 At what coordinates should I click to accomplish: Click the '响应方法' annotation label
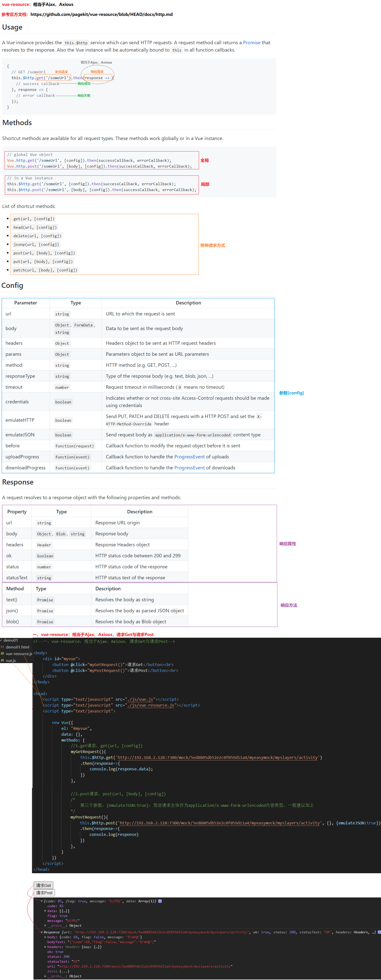tap(289, 605)
